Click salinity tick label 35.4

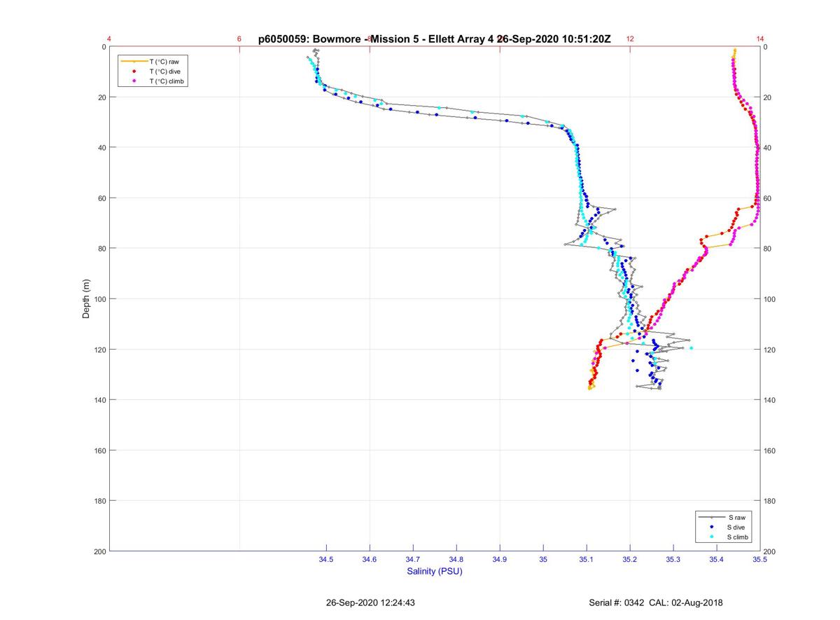(717, 559)
